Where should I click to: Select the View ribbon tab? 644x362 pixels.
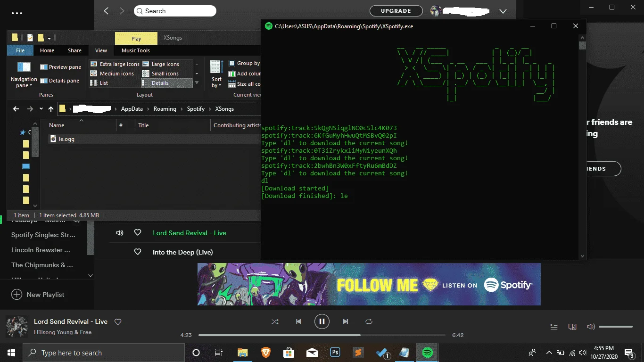101,50
